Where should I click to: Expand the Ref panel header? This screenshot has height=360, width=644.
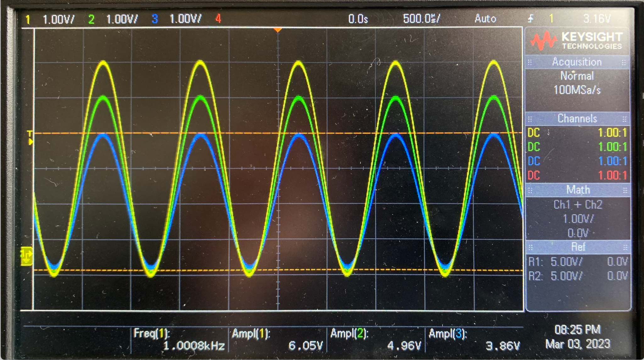(578, 247)
